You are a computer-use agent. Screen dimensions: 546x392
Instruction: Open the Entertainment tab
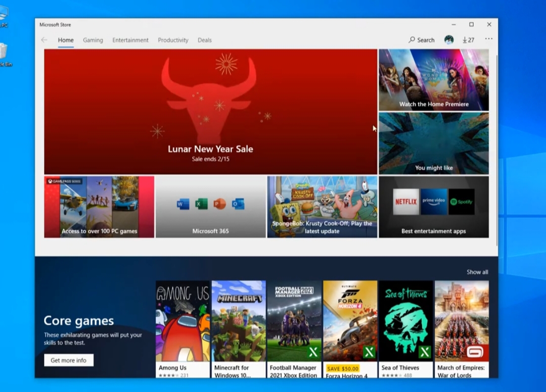[130, 40]
